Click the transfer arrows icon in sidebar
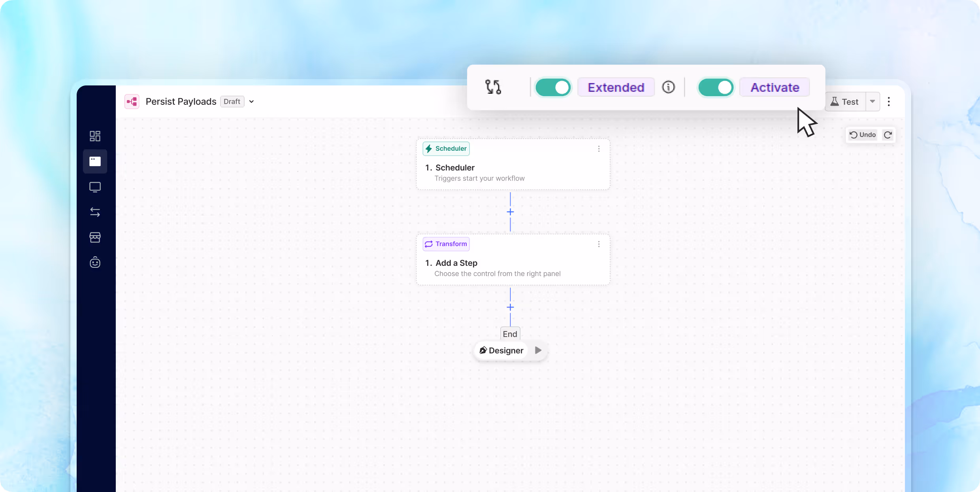This screenshot has height=492, width=980. [95, 212]
